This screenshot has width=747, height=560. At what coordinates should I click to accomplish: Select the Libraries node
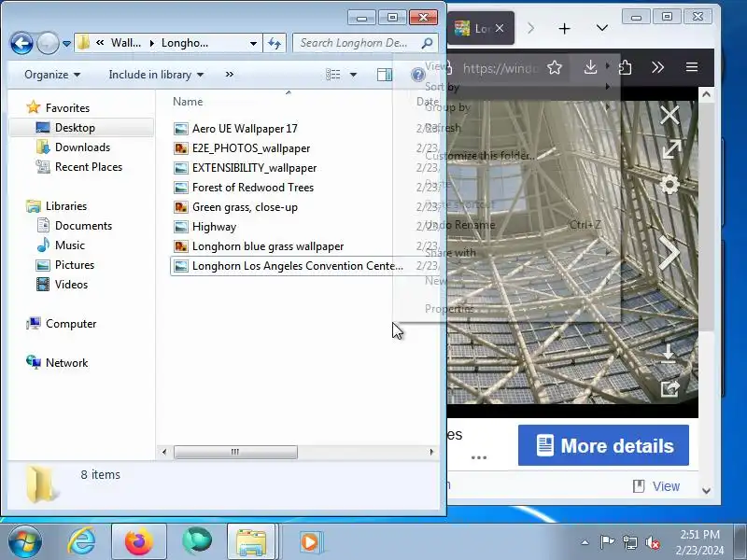point(66,206)
